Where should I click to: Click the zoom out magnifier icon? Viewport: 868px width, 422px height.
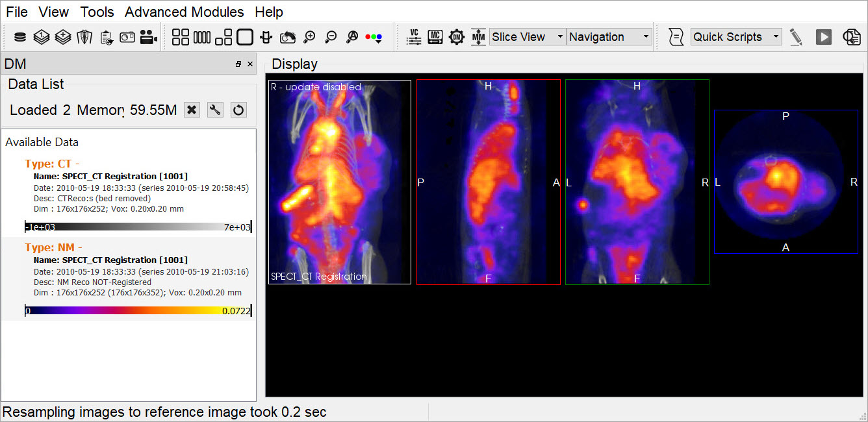point(331,37)
